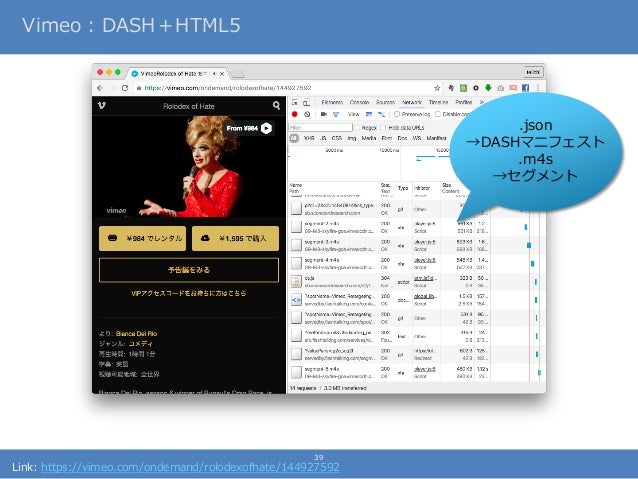Filter requests by Media type
638x479 pixels.
point(369,138)
